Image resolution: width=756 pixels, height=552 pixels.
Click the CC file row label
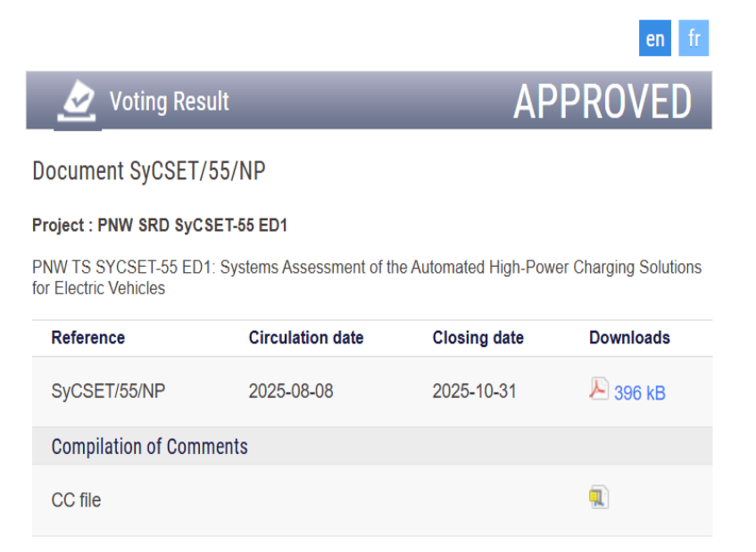76,500
